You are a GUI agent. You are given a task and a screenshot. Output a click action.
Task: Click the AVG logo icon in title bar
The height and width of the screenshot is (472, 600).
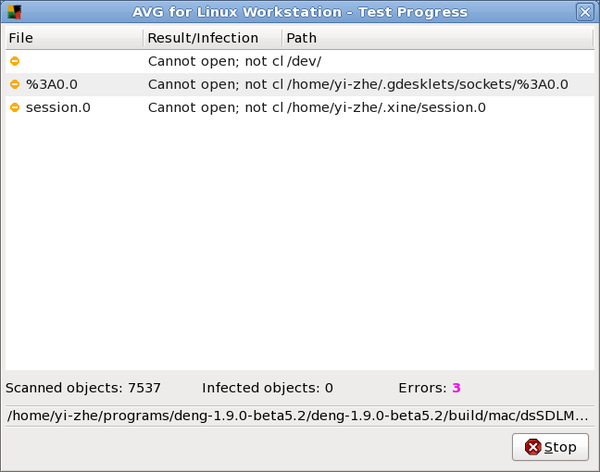point(15,12)
